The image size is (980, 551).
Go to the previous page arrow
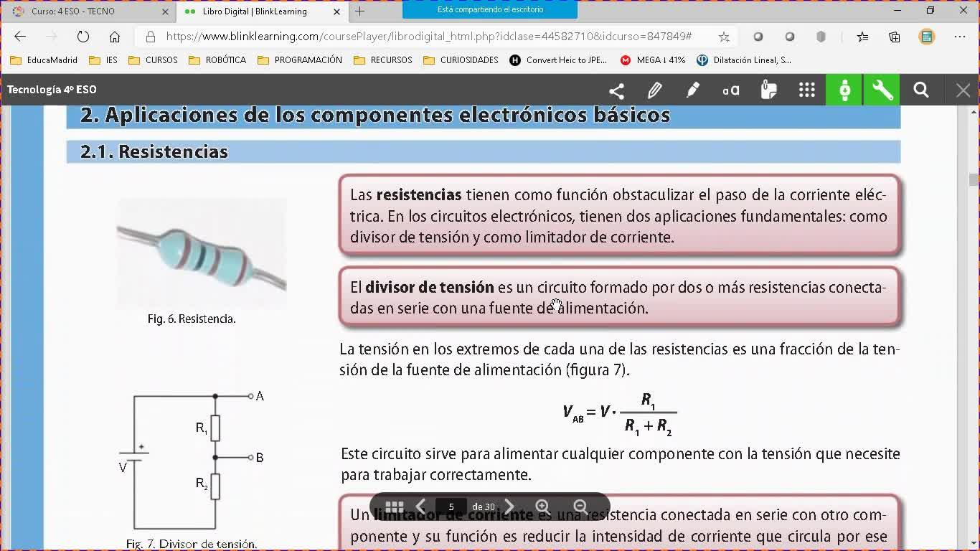pos(420,507)
